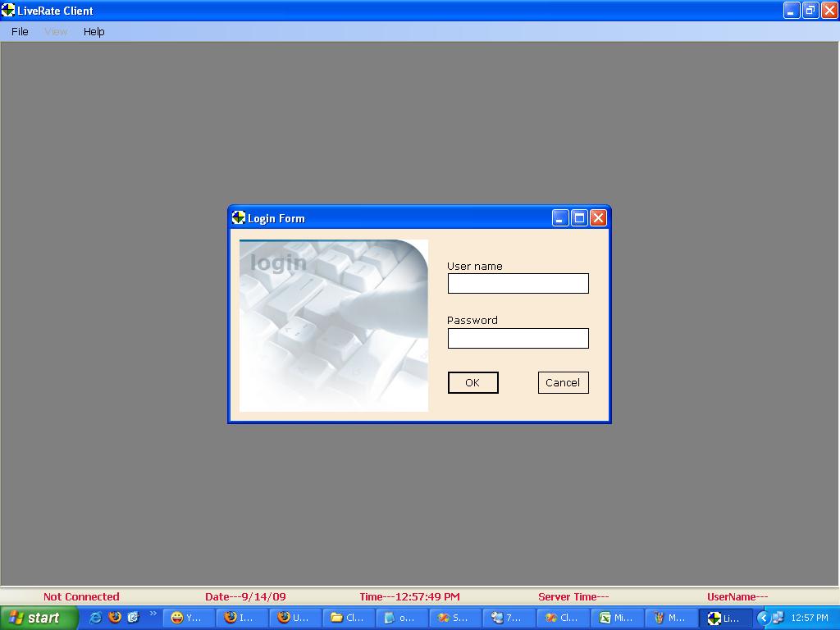
Task: Switch to the first 'Cl...' folder taskbar item
Action: [349, 619]
